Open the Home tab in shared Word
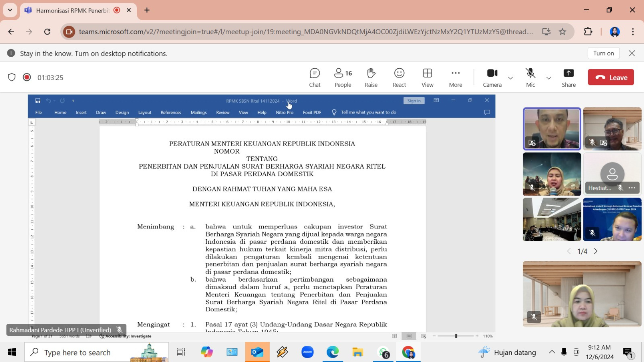Viewport: 644px width, 362px height. click(x=60, y=112)
